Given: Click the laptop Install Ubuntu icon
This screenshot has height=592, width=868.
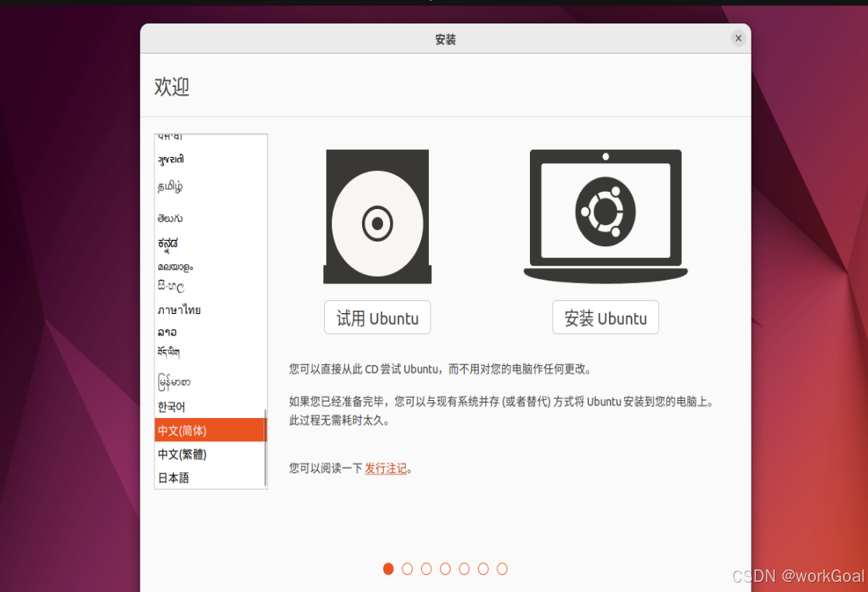Looking at the screenshot, I should click(x=605, y=216).
